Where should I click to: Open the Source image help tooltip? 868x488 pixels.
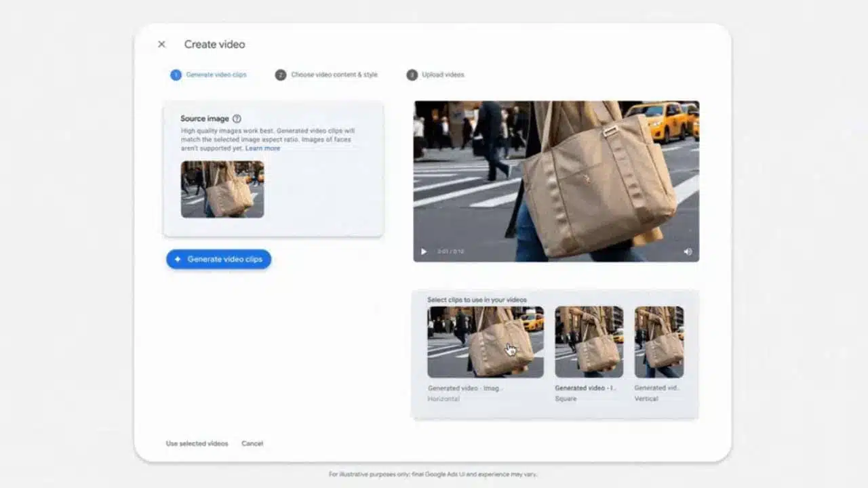235,118
